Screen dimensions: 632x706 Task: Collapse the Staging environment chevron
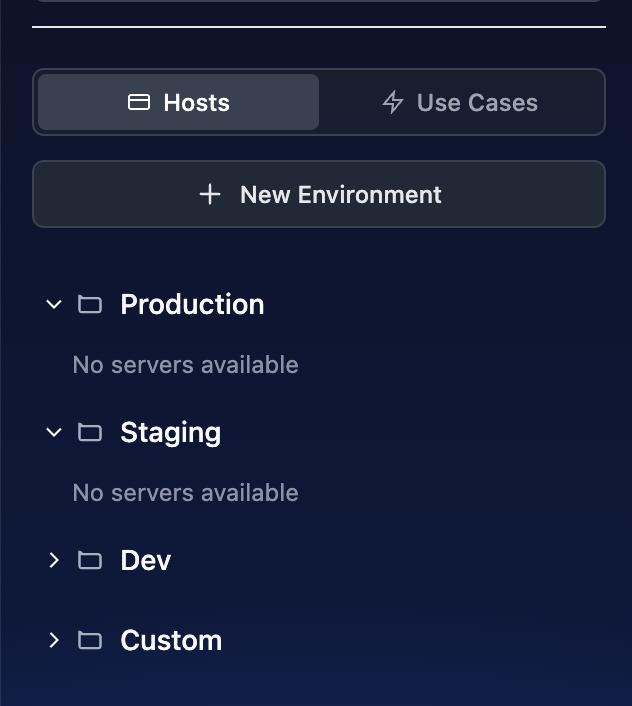click(x=54, y=432)
